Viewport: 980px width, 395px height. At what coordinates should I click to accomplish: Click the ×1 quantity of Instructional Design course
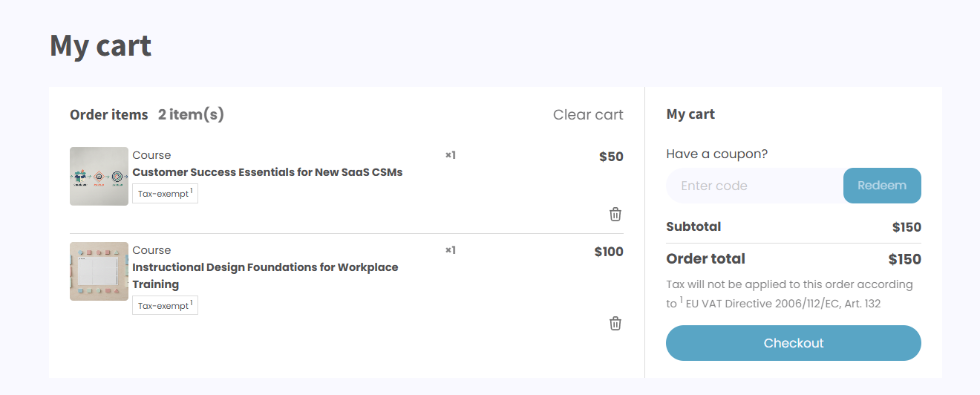[x=451, y=250]
